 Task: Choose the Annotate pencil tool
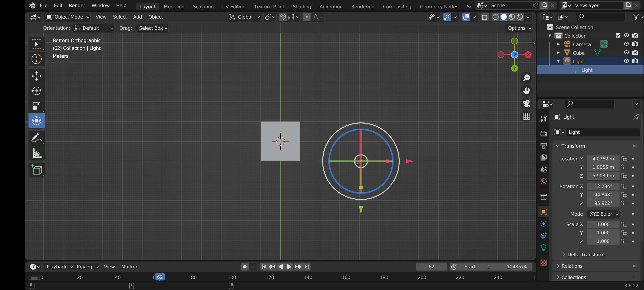point(37,138)
